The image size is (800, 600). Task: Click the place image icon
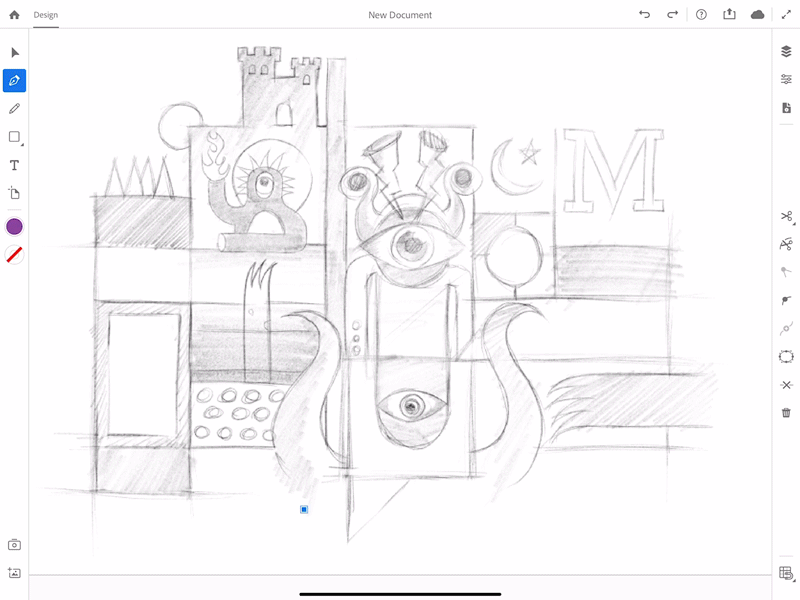click(14, 573)
